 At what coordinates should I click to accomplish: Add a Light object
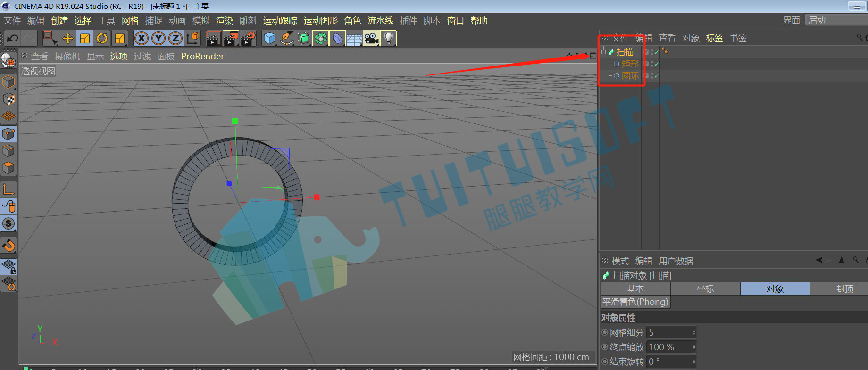388,39
